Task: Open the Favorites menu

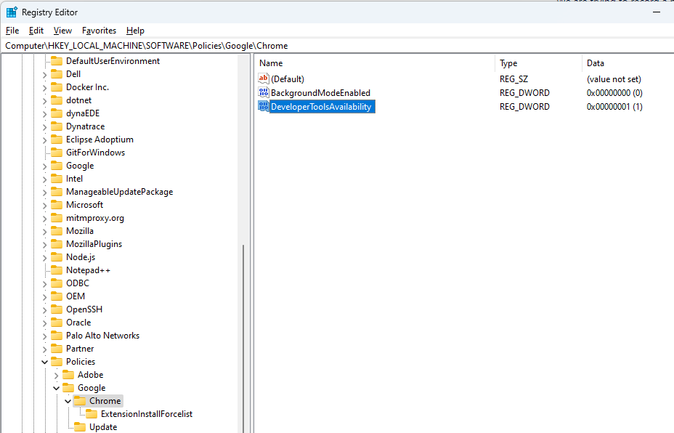Action: point(99,31)
